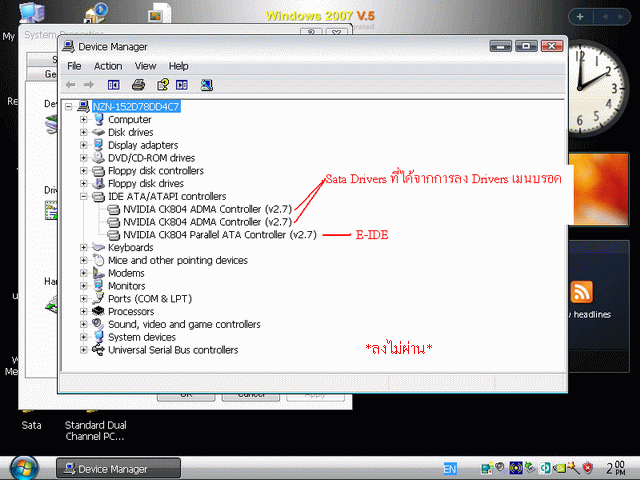Click the IDE ATA/ATAPI controllers icon
The image size is (640, 480).
pos(98,196)
